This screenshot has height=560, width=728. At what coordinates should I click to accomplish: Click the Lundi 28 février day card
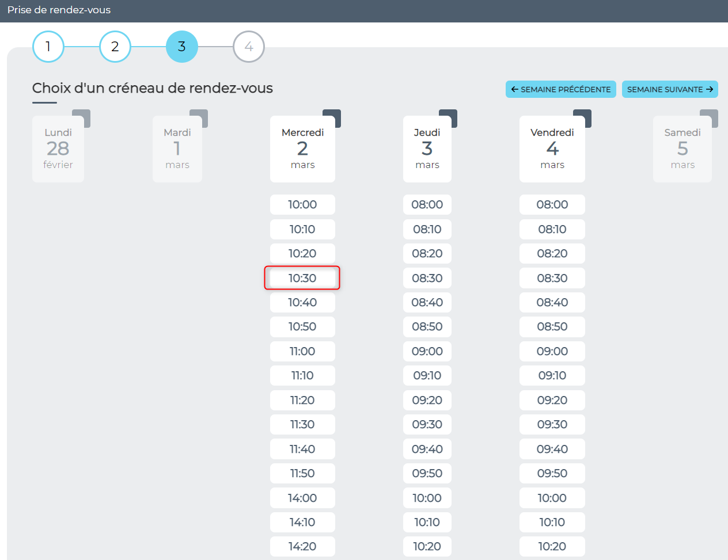tap(58, 148)
